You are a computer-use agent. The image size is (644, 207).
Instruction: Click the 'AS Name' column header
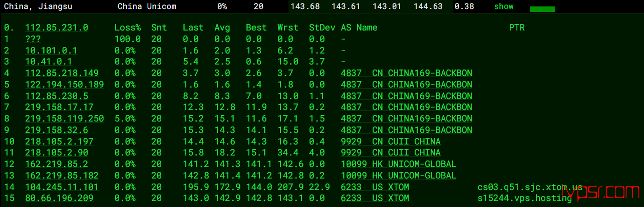tap(359, 27)
